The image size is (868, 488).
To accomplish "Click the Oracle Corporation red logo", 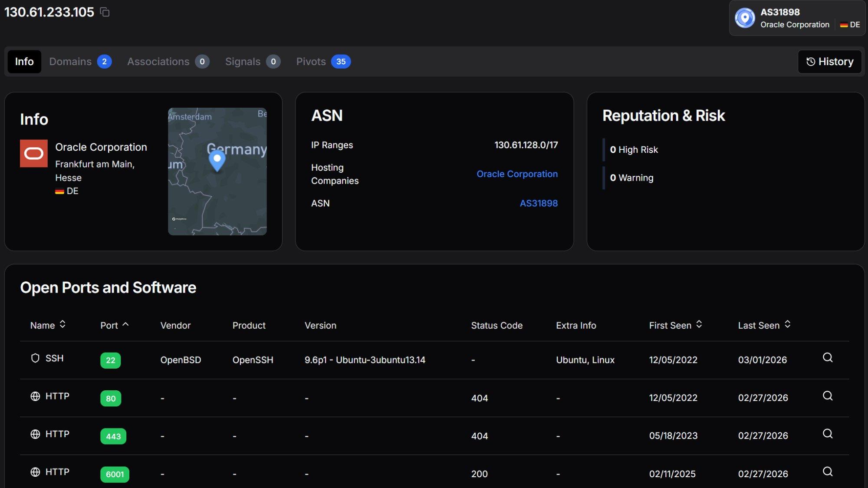I will tap(34, 153).
